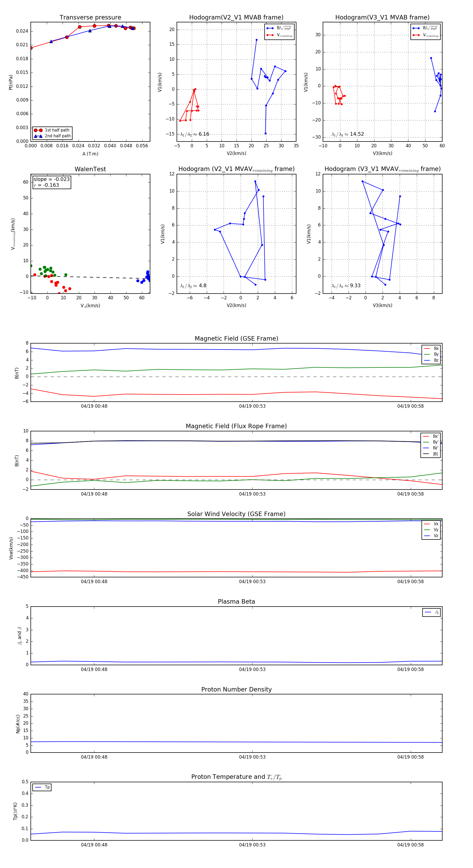Click the 'WalenTest' plot title
This screenshot has height=868, width=473.
tap(90, 169)
